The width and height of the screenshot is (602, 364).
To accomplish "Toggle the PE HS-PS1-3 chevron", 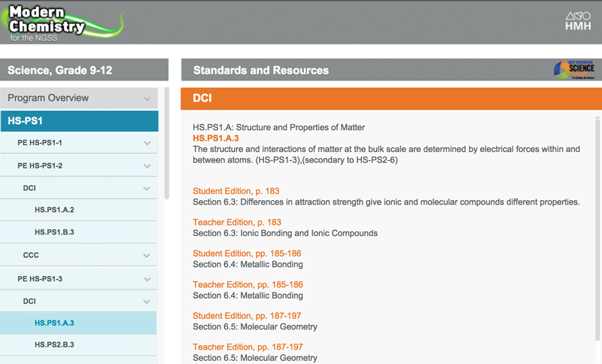I will coord(147,278).
